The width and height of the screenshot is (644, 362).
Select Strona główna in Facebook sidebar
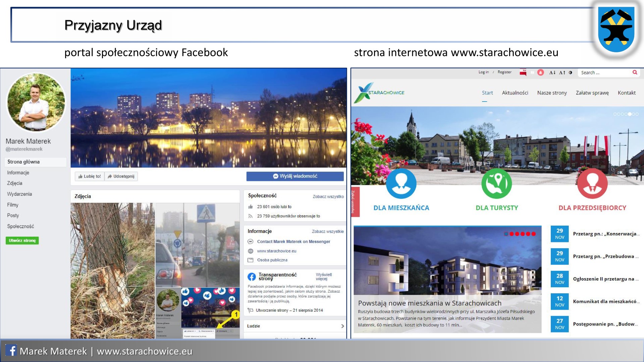(x=36, y=162)
